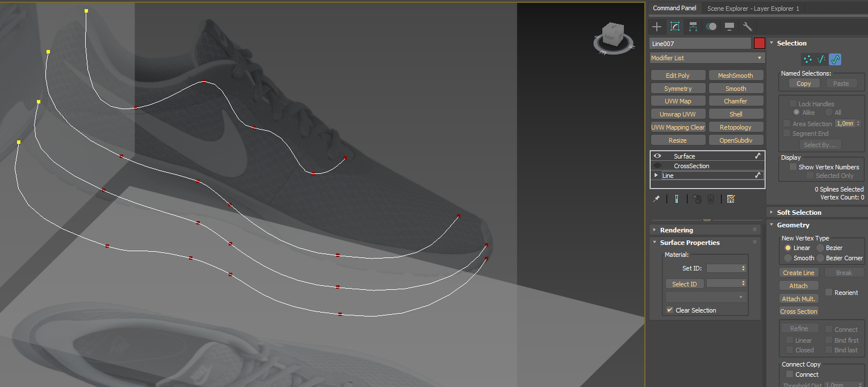Open the Create panel plus icon
The image size is (868, 387).
point(656,26)
